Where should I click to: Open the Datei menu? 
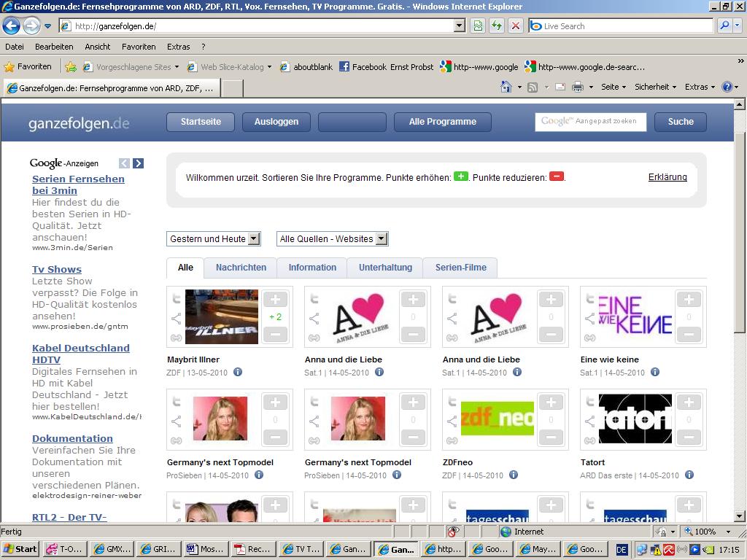(x=15, y=47)
